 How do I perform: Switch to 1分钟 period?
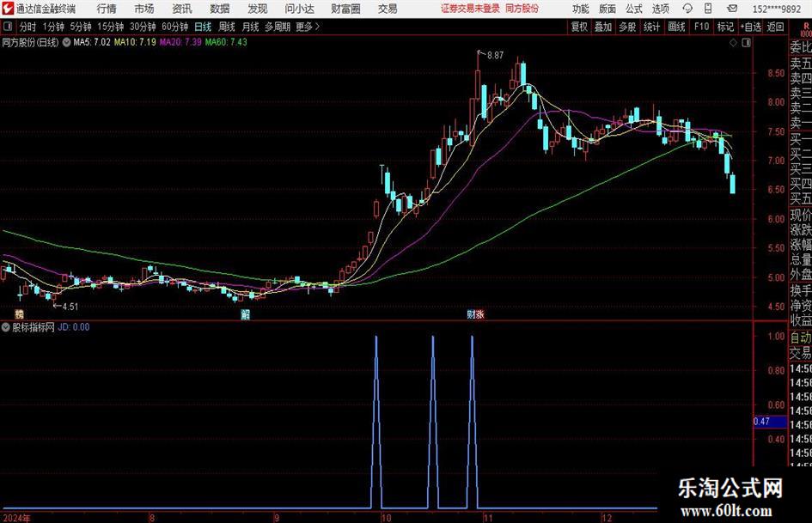point(53,27)
